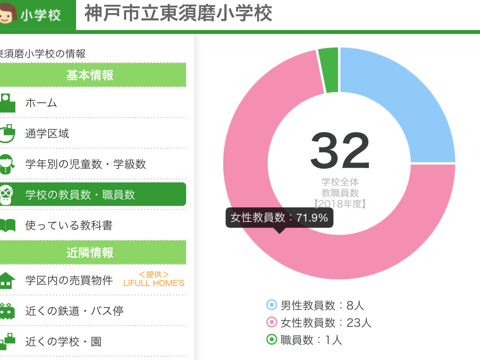This screenshot has height=360, width=480.
Task: Click the teacher glasses icon beside 教員数
Action: (x=7, y=195)
